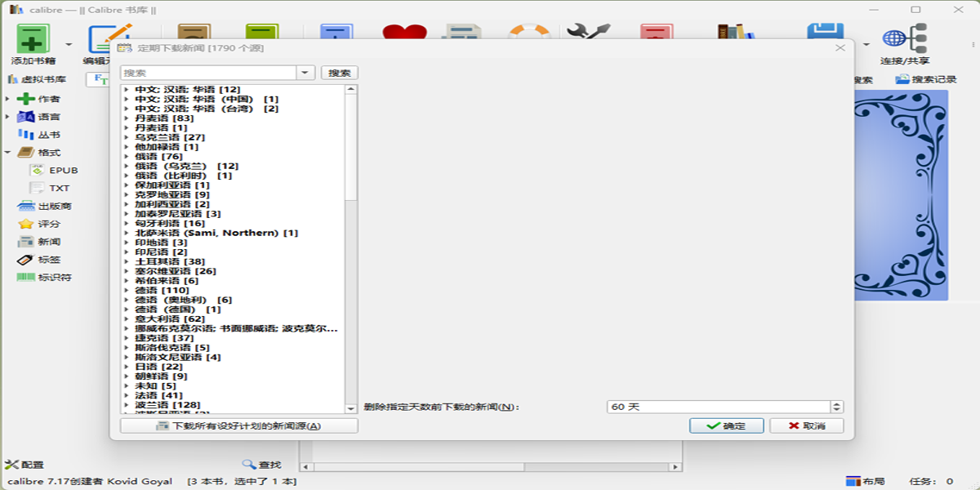Click the 60 天 days value field
This screenshot has width=980, height=490.
click(719, 407)
